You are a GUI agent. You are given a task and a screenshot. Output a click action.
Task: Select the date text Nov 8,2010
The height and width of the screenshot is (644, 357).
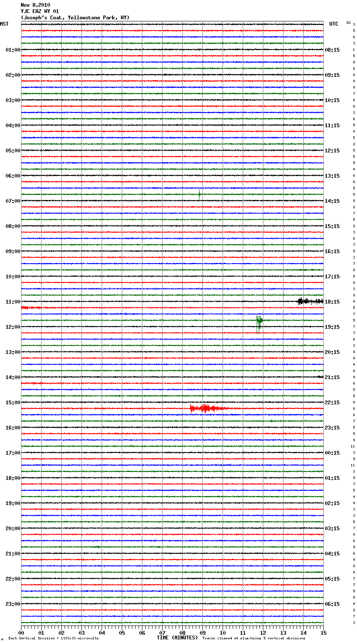(x=35, y=5)
